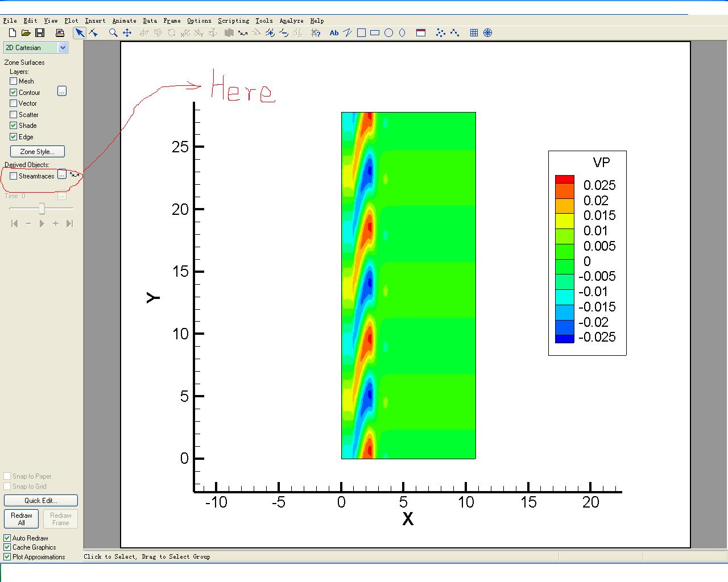Select the Remove Contour Level tool with minus

click(283, 32)
